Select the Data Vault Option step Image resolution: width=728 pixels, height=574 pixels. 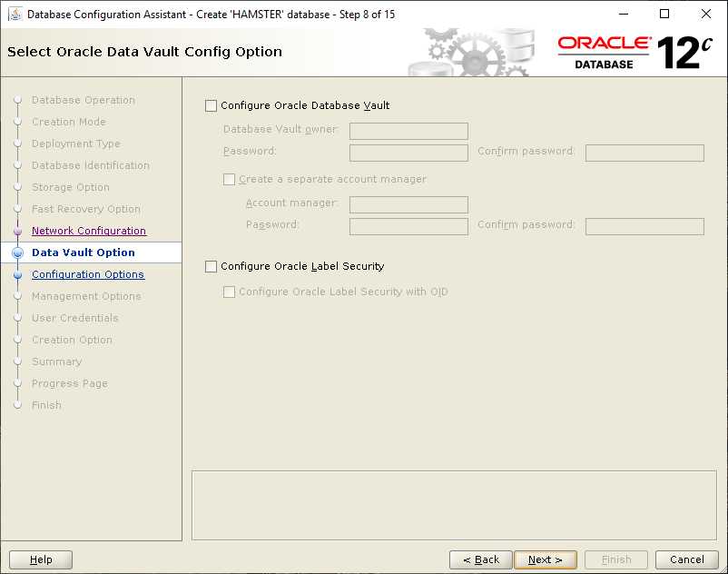tap(84, 252)
